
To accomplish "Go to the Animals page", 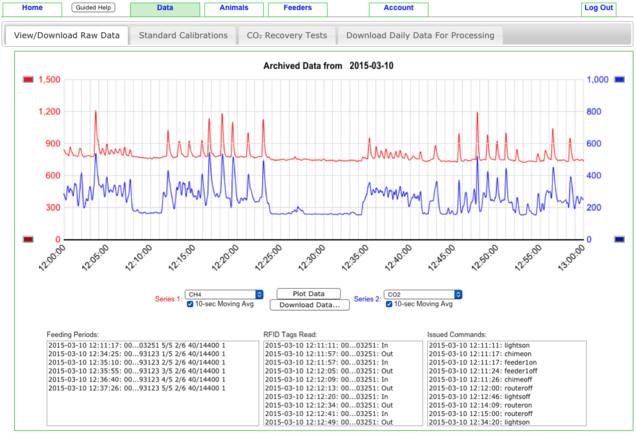I will (x=234, y=8).
